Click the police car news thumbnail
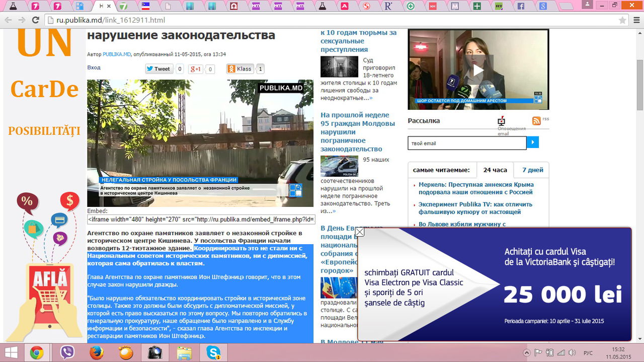 pyautogui.click(x=339, y=166)
